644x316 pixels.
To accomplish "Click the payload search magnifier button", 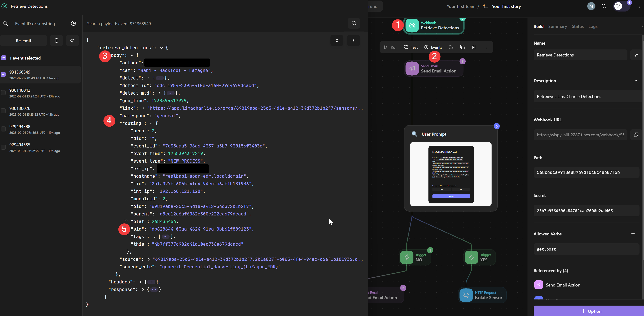I will 354,23.
